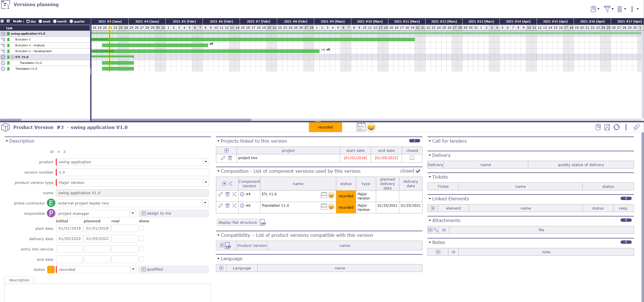Viewport: 644px width, 302px height.
Task: Save the swing application V1.0 product version
Action: click(607, 127)
